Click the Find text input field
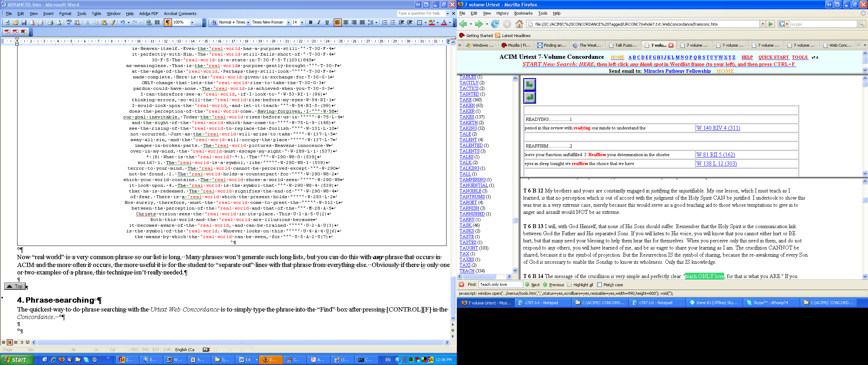The height and width of the screenshot is (365, 868). 500,284
